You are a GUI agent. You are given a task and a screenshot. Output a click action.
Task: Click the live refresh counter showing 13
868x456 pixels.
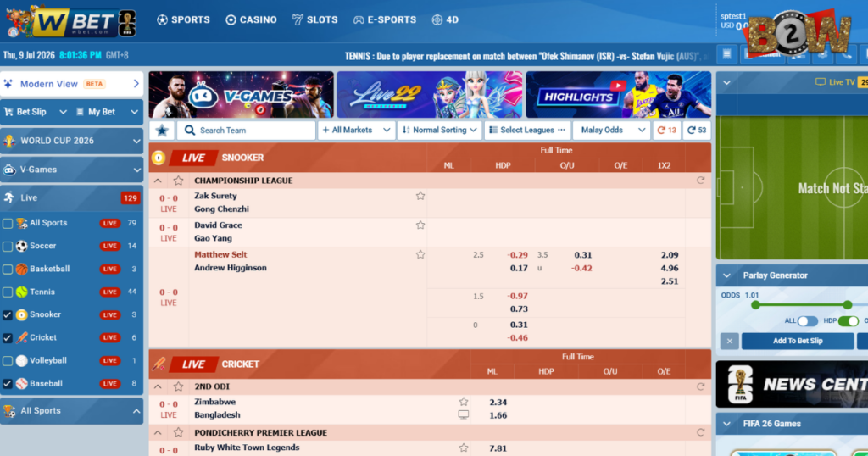[666, 131]
